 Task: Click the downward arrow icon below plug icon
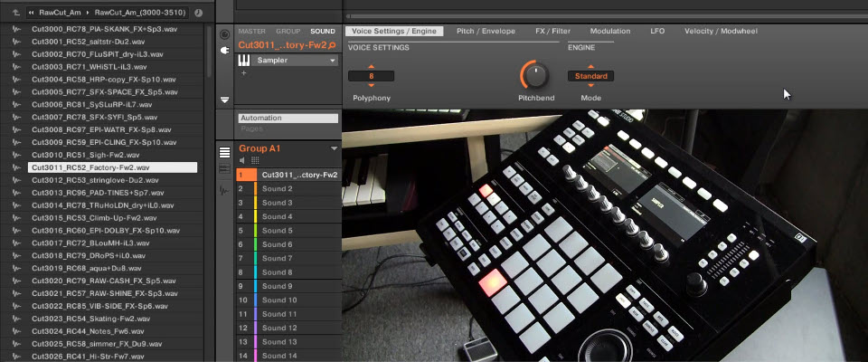[x=224, y=100]
